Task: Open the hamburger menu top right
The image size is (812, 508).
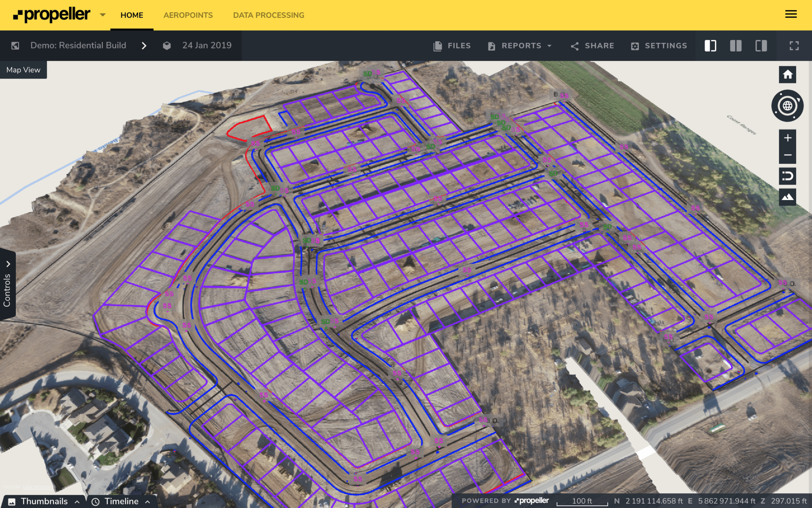Action: click(791, 14)
